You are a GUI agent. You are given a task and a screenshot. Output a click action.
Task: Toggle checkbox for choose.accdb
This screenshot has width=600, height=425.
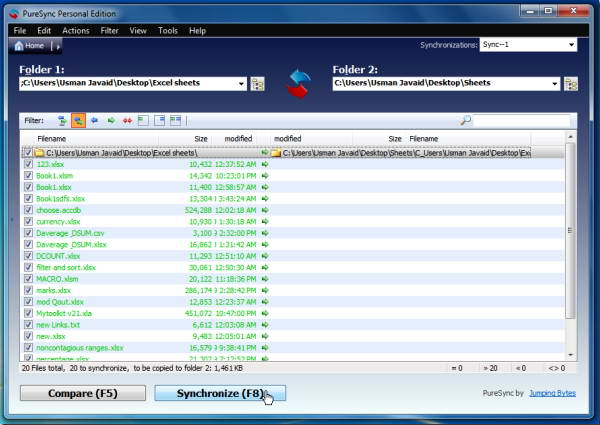click(28, 210)
